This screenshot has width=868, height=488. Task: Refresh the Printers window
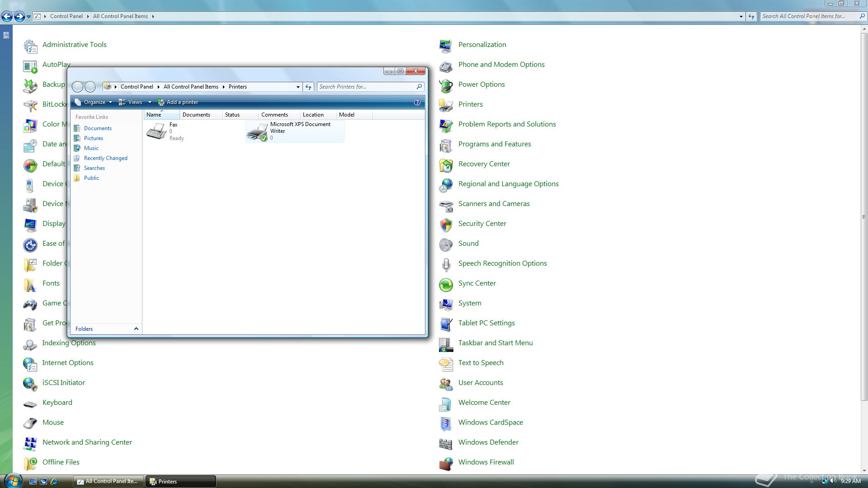coord(308,87)
